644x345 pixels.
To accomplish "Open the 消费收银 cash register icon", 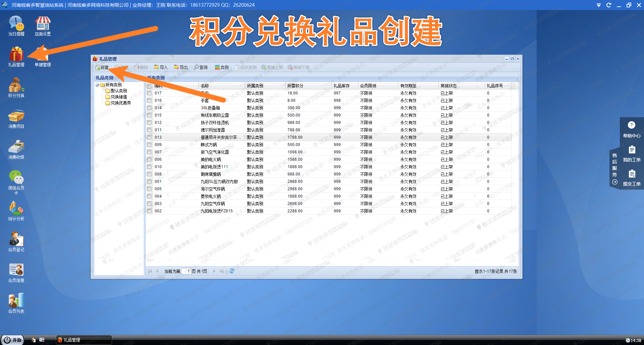I will coord(16,149).
